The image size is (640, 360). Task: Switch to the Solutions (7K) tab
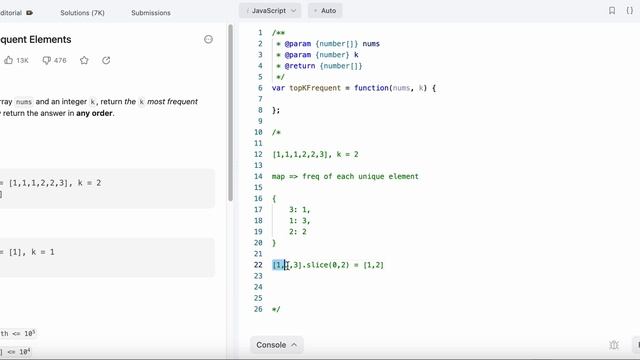(82, 13)
